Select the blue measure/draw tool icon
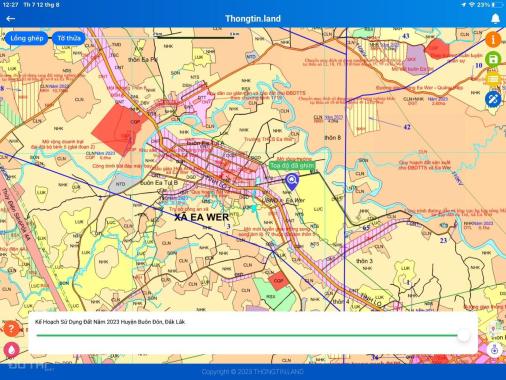 pyautogui.click(x=493, y=99)
